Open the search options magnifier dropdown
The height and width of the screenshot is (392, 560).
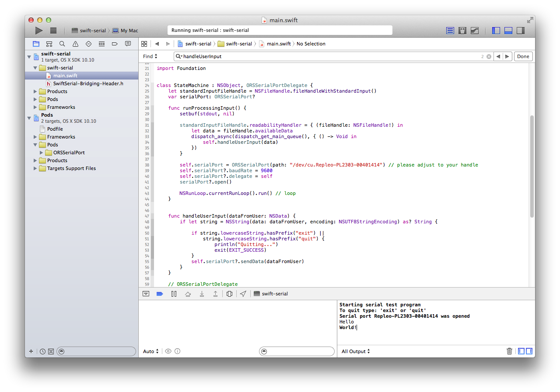click(x=179, y=56)
